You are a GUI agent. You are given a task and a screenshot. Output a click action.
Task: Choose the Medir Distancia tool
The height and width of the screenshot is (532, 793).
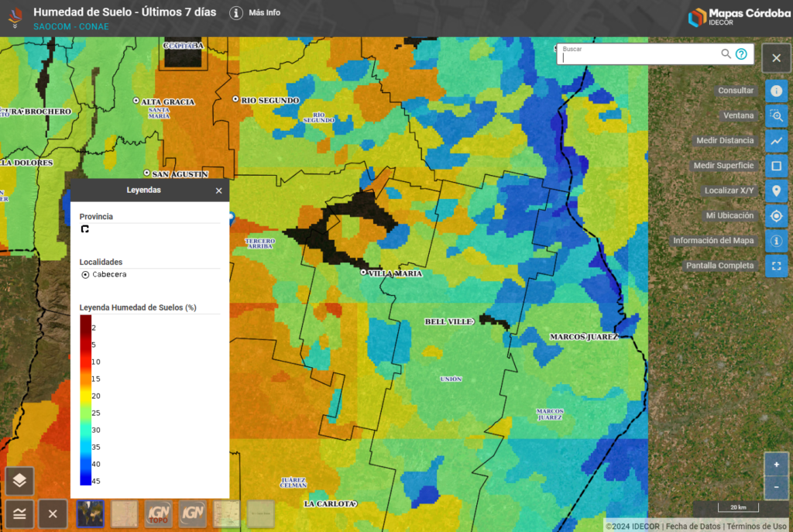(776, 141)
